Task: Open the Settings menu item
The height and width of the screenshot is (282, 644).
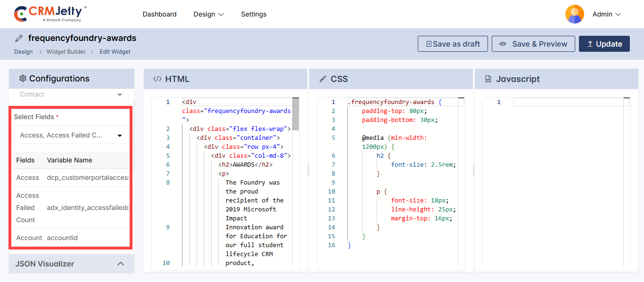Action: click(254, 14)
